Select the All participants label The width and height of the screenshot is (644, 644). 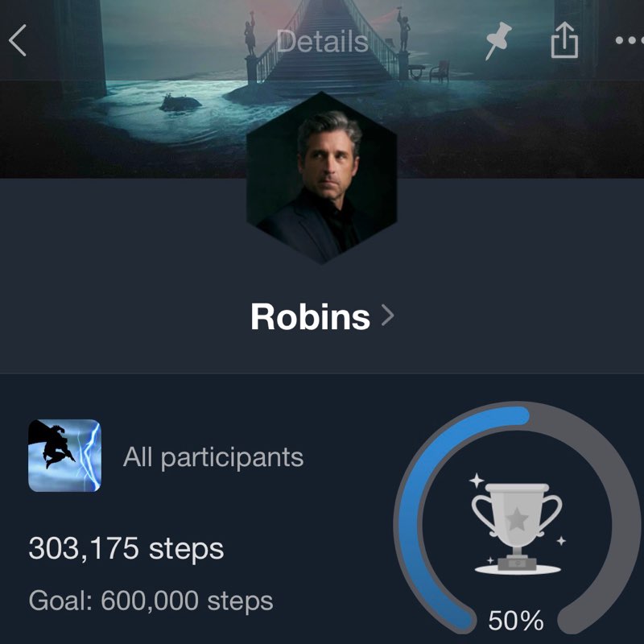(x=213, y=456)
